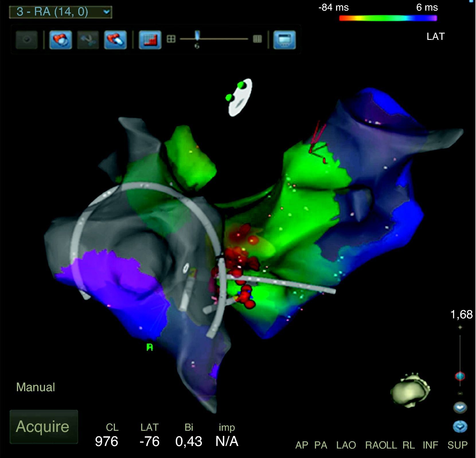
Task: Click the torso orientation thumbnail
Action: [410, 390]
